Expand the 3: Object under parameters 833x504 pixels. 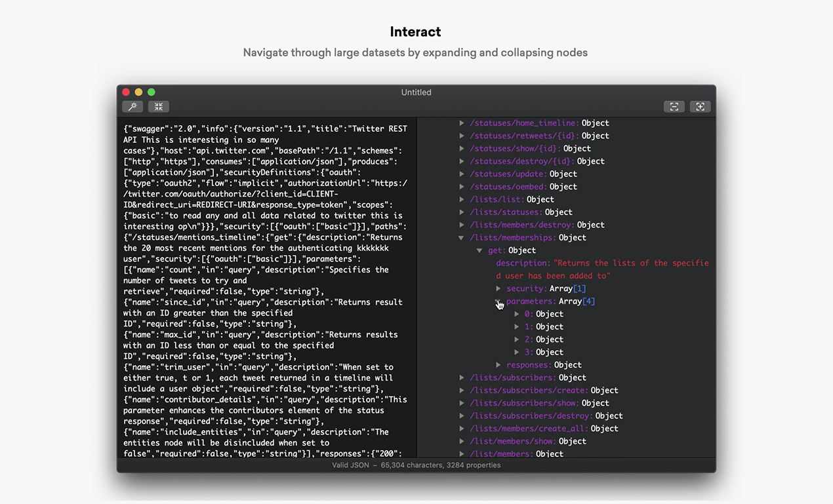pyautogui.click(x=517, y=352)
